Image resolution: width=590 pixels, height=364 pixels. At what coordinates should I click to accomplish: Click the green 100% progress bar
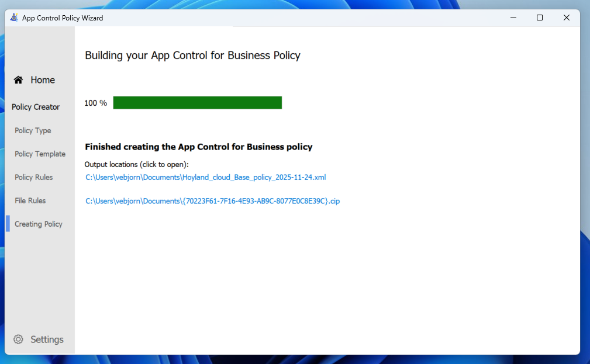[x=197, y=103]
